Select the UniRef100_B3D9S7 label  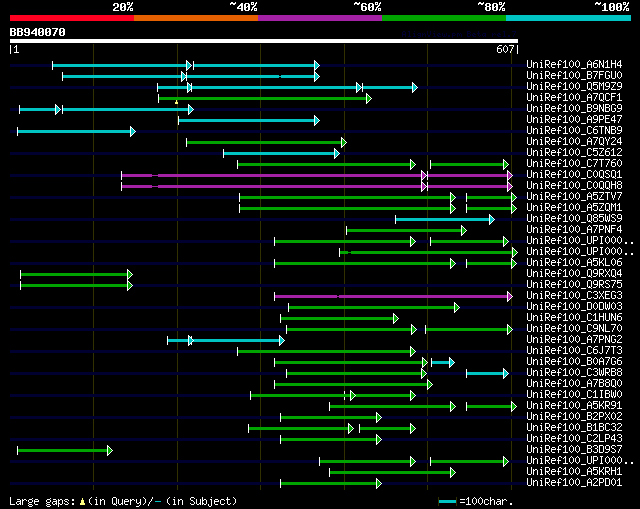pyautogui.click(x=574, y=450)
